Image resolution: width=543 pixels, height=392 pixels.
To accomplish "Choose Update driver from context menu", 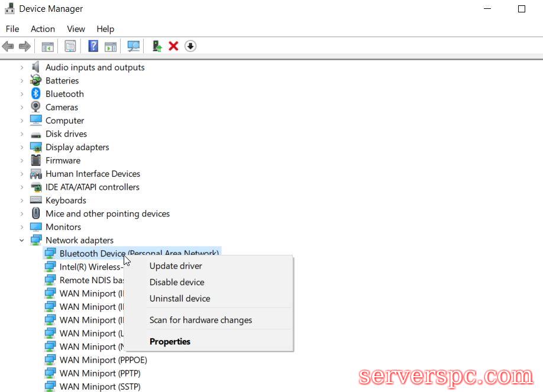I will (176, 266).
